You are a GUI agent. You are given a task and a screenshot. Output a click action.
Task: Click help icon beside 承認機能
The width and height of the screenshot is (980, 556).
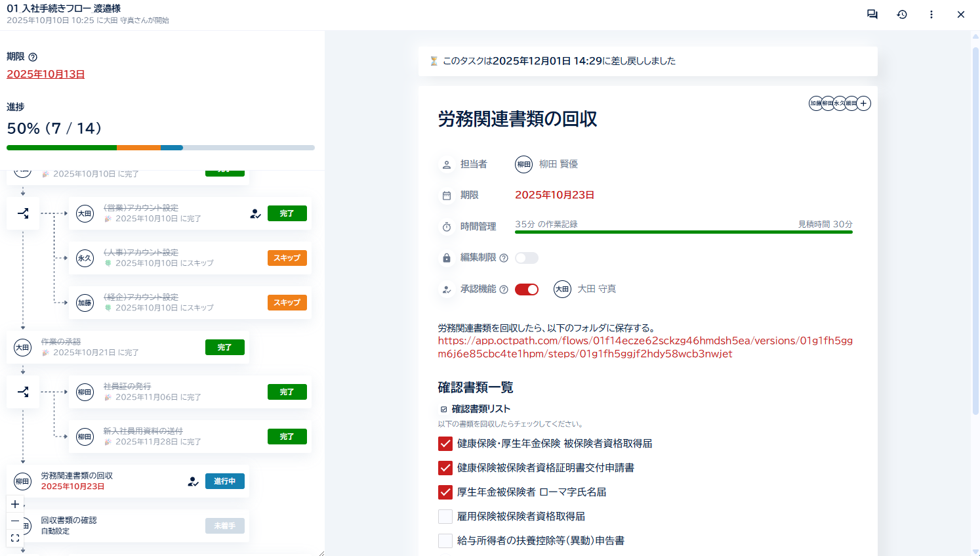click(504, 289)
